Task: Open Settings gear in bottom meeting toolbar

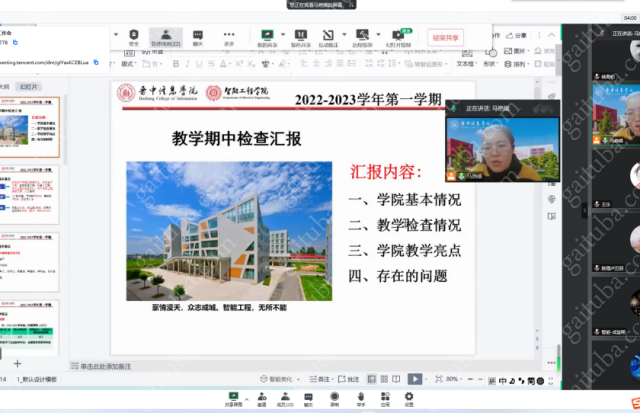Action: (x=409, y=399)
